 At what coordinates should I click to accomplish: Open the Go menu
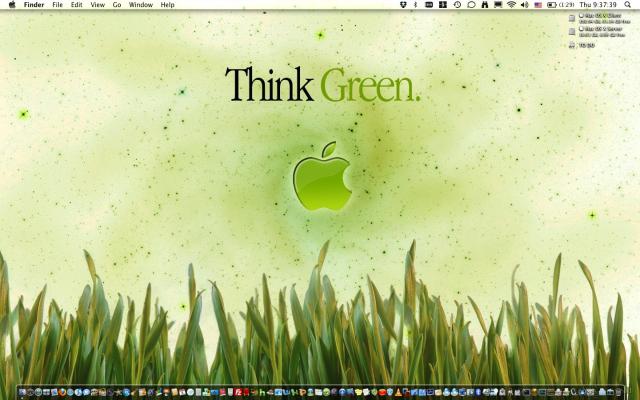coord(117,4)
